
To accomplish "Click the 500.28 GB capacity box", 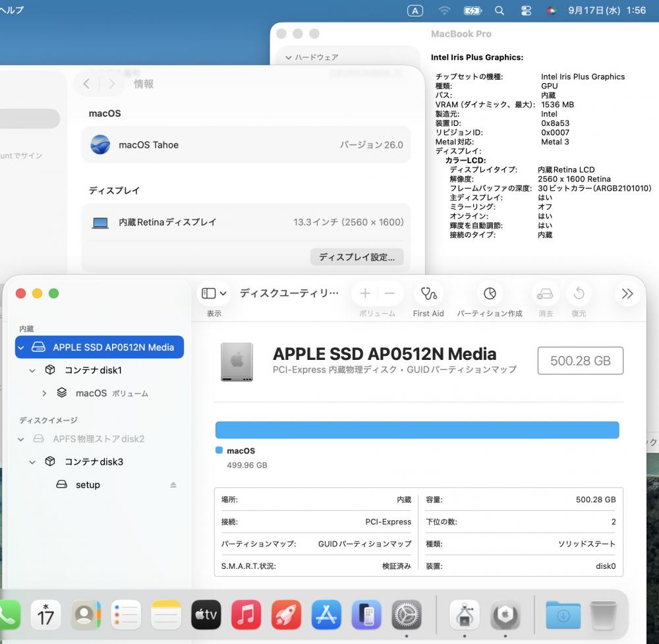I will pyautogui.click(x=580, y=361).
